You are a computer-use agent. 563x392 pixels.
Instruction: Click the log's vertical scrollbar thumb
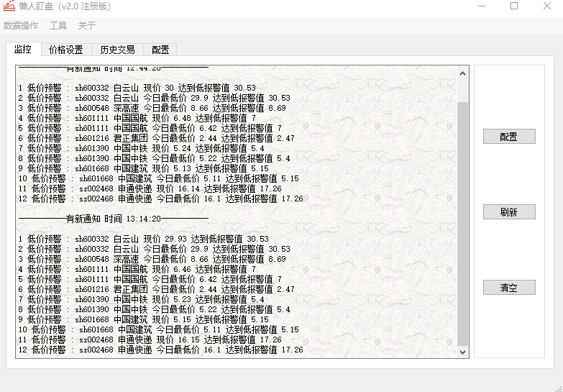(x=463, y=224)
